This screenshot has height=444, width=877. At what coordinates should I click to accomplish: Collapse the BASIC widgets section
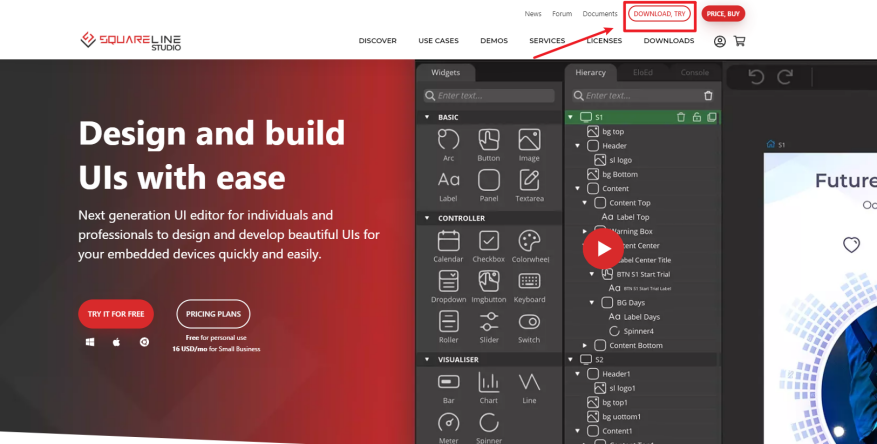coord(427,117)
